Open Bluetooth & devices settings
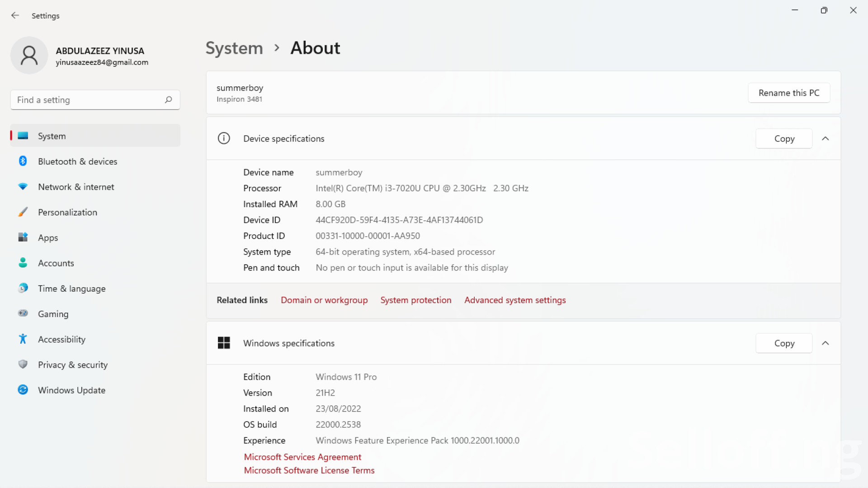 95,161
